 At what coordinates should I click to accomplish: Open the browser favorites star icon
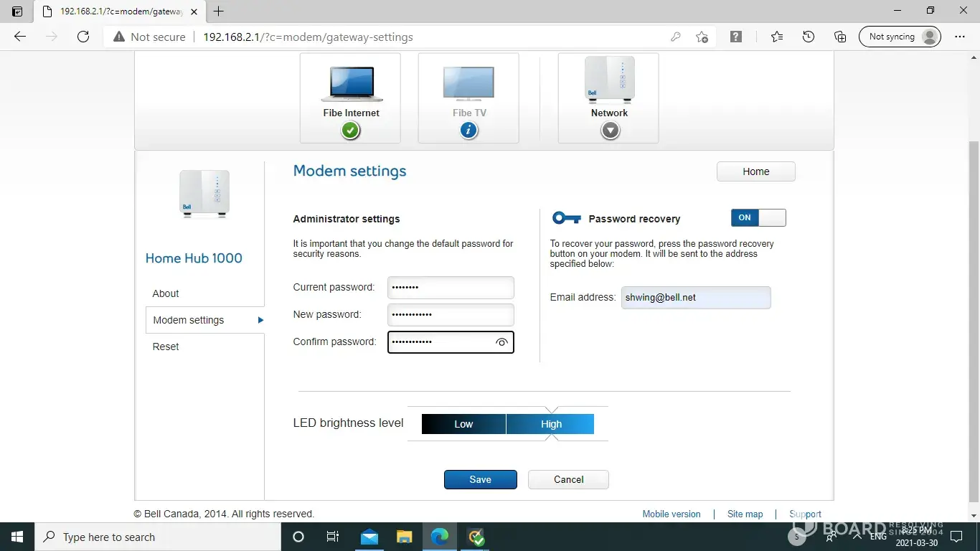click(777, 37)
